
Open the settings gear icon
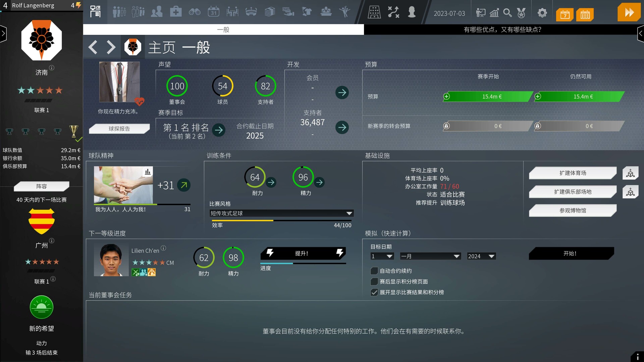(542, 13)
